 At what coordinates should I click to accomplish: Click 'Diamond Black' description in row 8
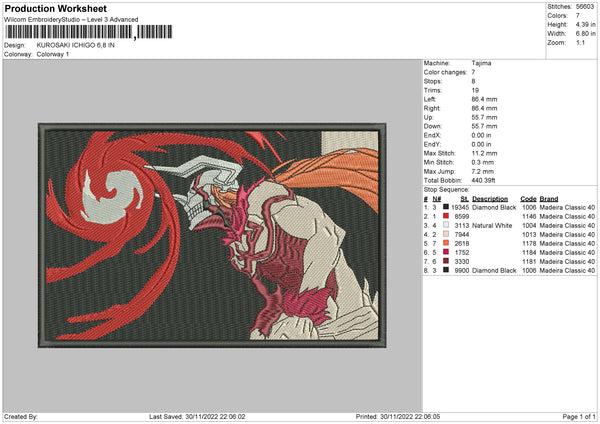[x=494, y=271]
